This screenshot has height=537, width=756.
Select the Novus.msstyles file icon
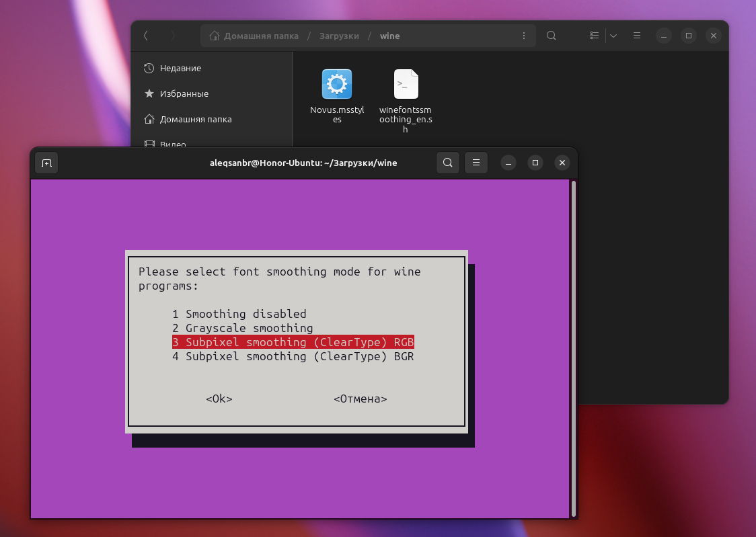click(x=337, y=85)
